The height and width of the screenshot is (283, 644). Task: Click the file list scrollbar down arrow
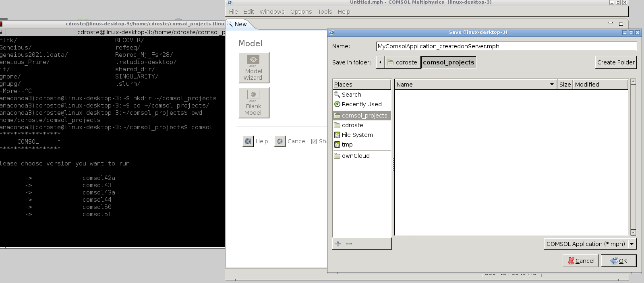click(633, 233)
